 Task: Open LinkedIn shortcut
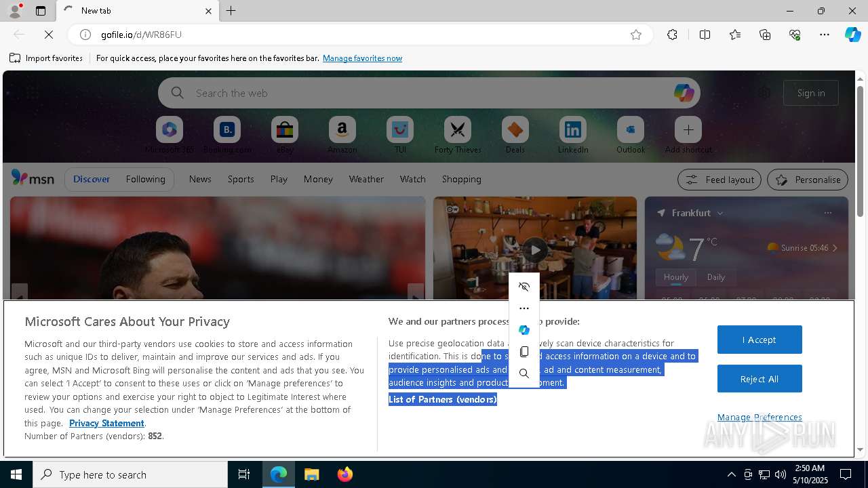point(573,135)
